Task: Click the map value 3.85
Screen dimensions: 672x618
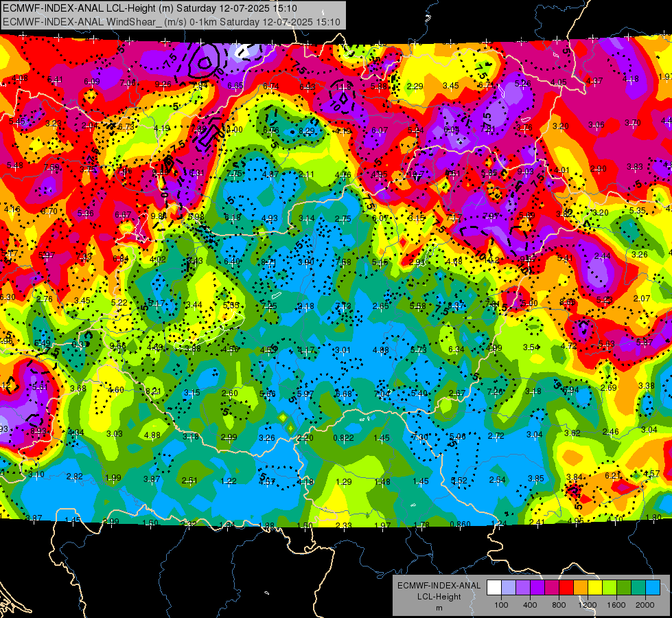Action: [x=535, y=478]
